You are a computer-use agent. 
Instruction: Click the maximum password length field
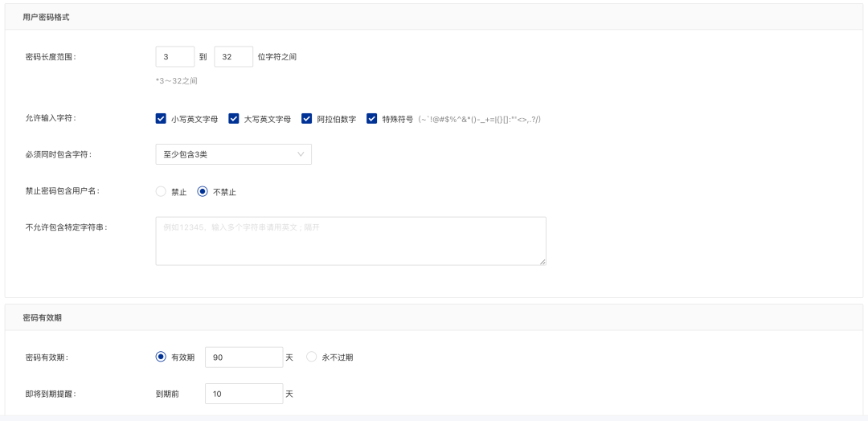click(233, 57)
